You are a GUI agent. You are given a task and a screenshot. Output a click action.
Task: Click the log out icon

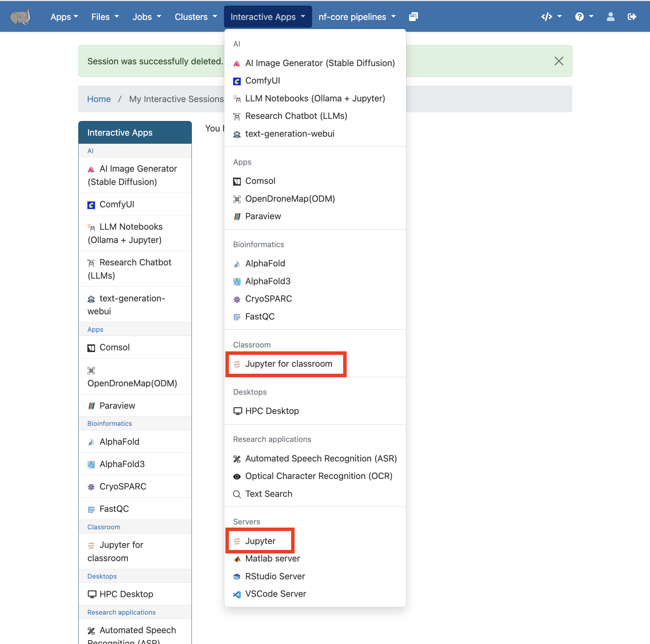tap(632, 17)
